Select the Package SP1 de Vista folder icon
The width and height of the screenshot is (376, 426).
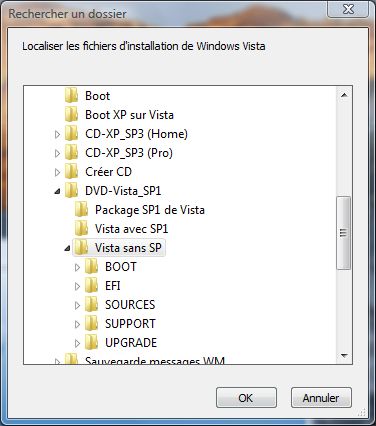(81, 210)
